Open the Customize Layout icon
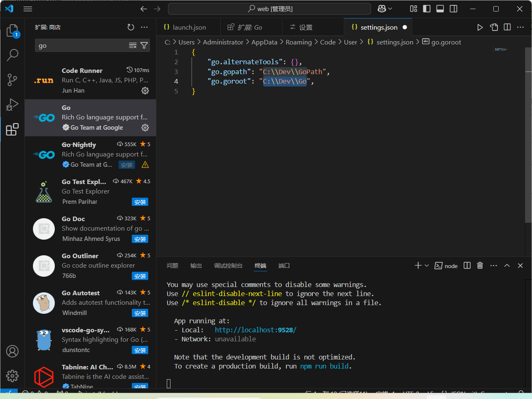Viewport: 532px width, 399px height. pyautogui.click(x=413, y=9)
